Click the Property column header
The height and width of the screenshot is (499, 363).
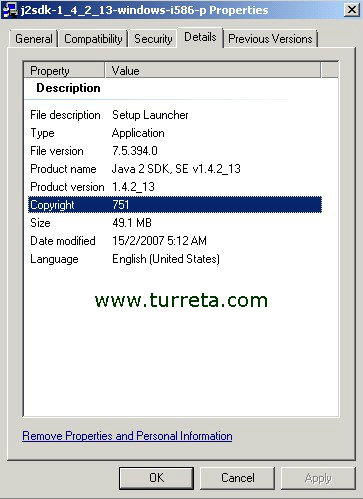pyautogui.click(x=65, y=70)
